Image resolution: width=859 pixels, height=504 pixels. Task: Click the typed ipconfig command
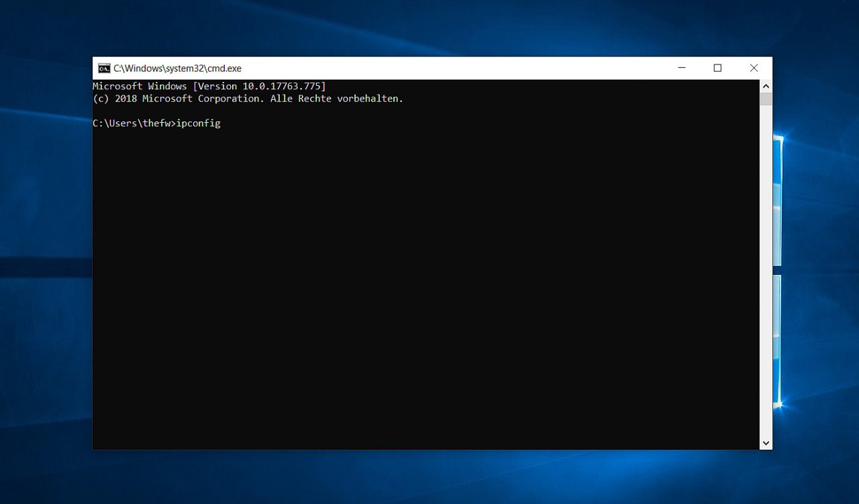(x=199, y=124)
